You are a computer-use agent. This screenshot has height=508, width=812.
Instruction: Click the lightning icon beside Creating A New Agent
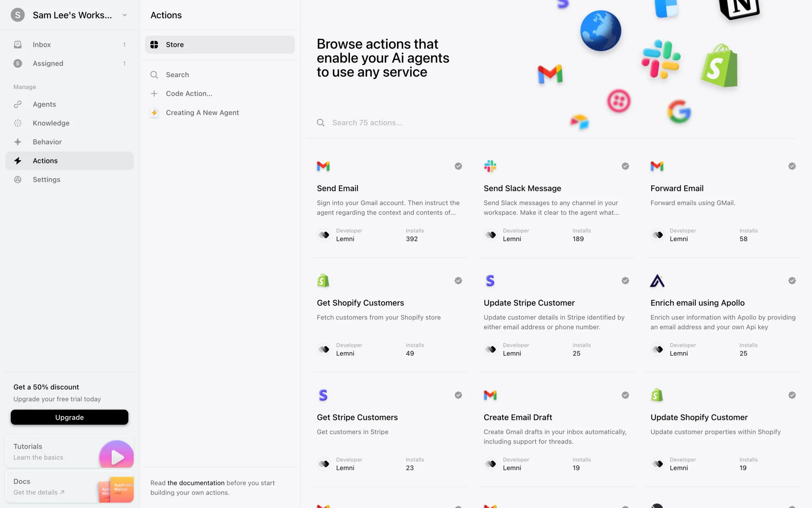(x=154, y=113)
